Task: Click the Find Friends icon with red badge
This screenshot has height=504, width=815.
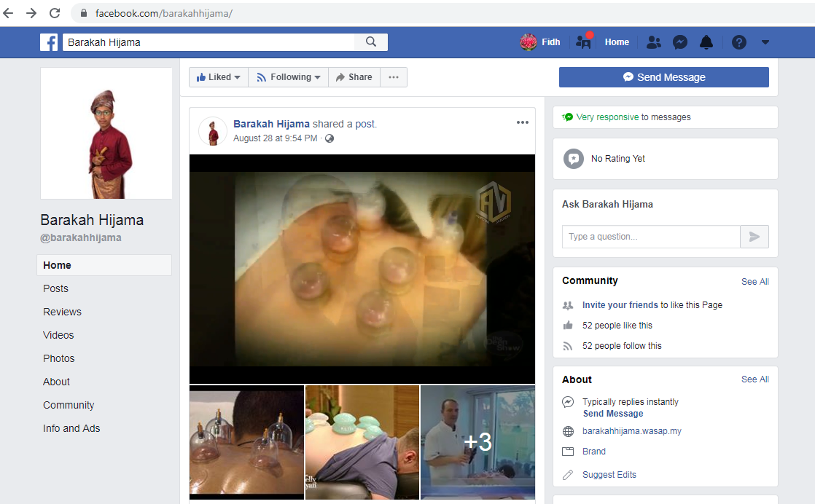Action: (584, 41)
